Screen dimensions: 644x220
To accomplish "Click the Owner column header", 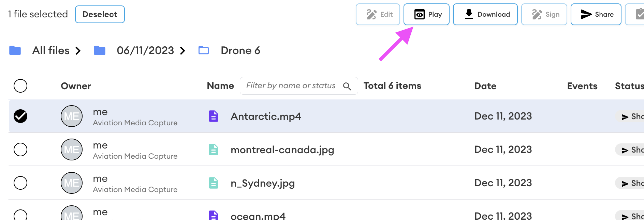I will pyautogui.click(x=76, y=86).
